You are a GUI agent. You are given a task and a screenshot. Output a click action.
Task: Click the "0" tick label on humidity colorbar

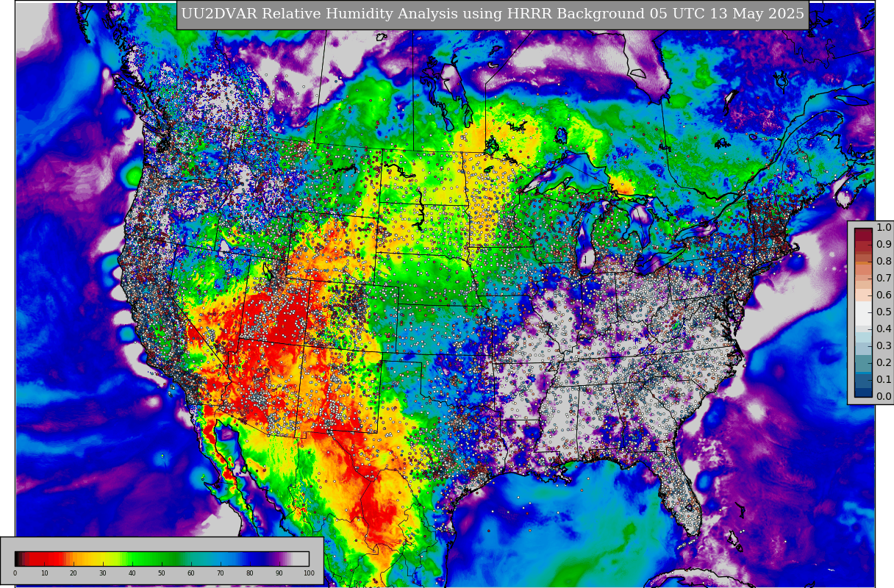point(15,573)
